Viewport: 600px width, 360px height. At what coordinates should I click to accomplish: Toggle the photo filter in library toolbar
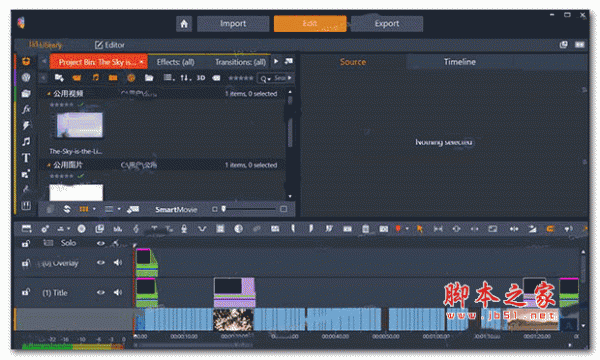coord(113,78)
